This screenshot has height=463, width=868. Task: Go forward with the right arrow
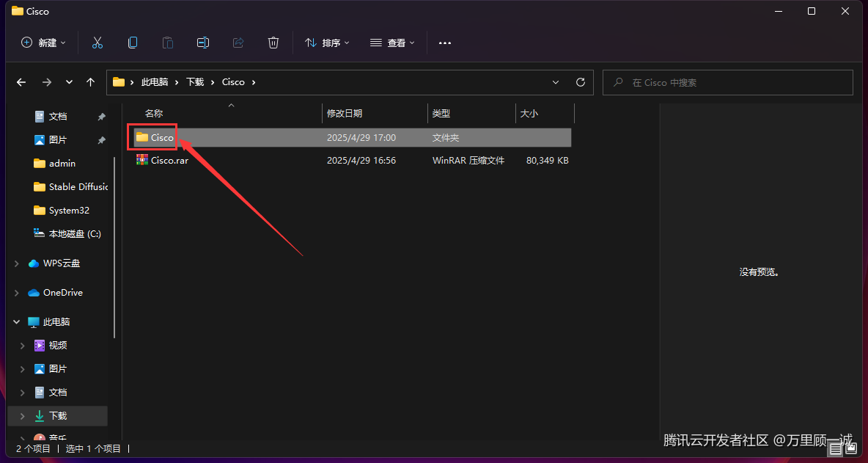click(x=47, y=82)
